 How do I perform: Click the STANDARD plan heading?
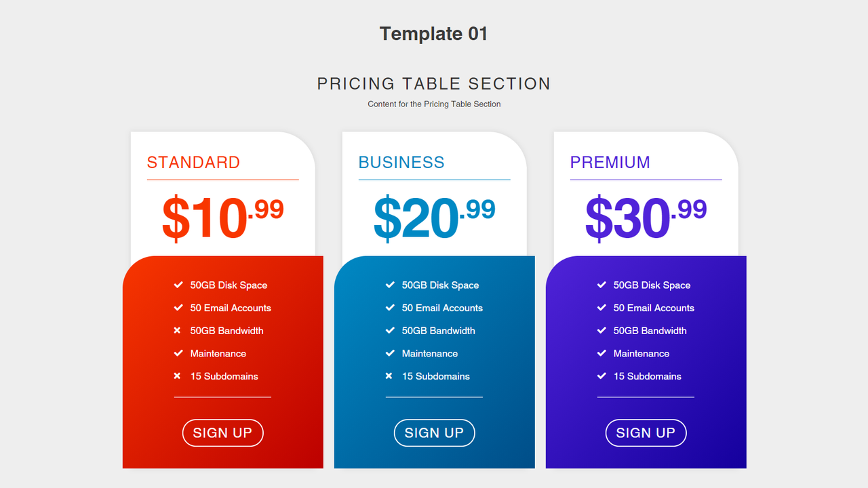pos(193,163)
